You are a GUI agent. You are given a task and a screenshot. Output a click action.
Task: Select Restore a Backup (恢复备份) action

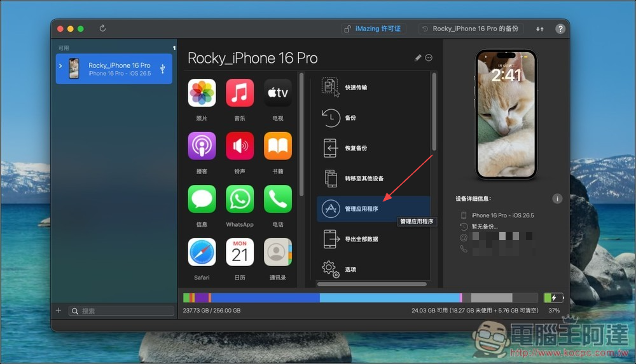click(x=373, y=148)
